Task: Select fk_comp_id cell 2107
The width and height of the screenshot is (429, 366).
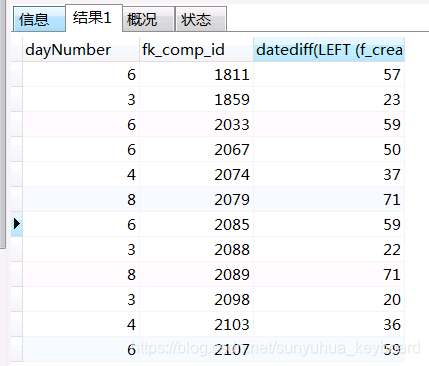Action: coord(196,349)
